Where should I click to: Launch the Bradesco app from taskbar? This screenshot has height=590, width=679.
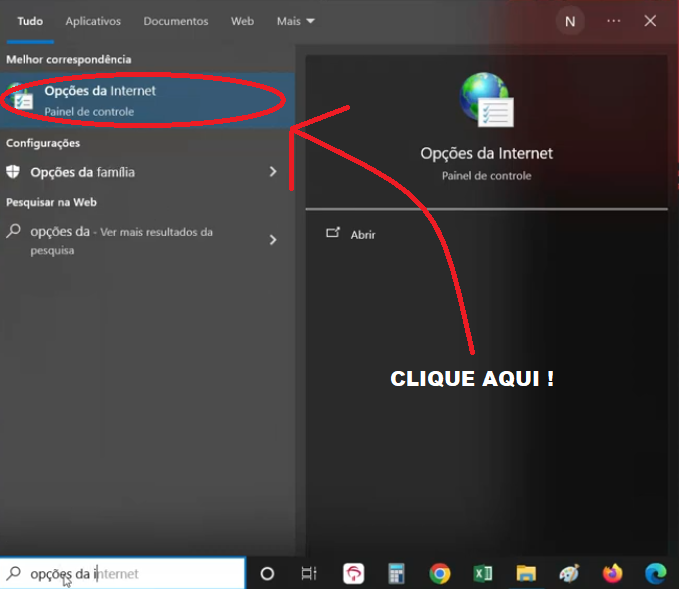coord(354,574)
